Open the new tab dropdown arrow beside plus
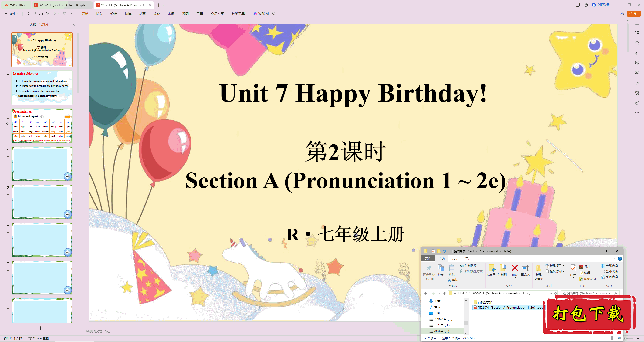644x342 pixels. tap(164, 5)
